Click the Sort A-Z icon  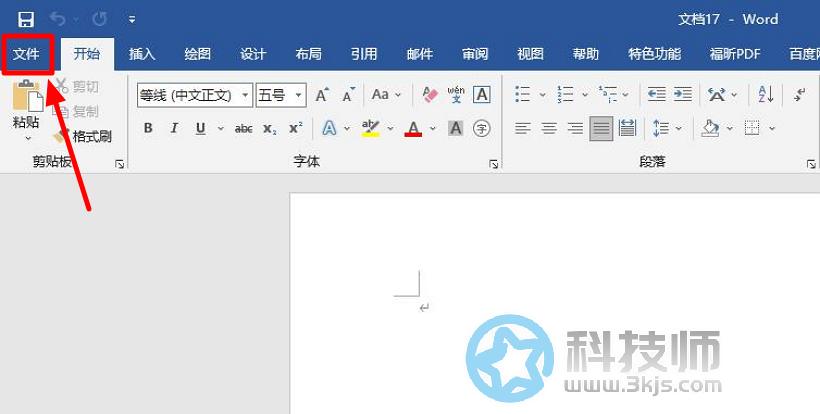[766, 95]
